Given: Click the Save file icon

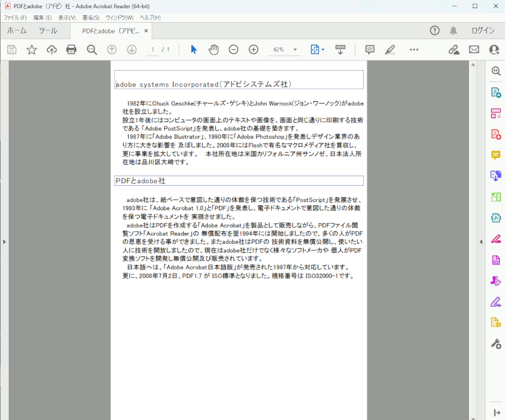Looking at the screenshot, I should click(12, 50).
